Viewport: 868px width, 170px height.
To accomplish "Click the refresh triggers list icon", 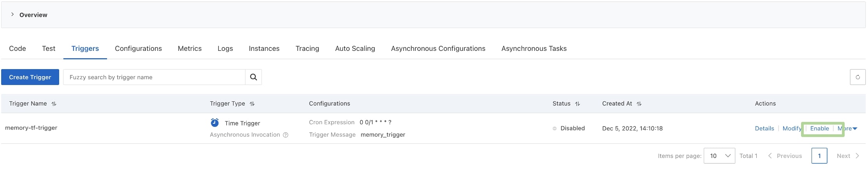I will pos(857,77).
